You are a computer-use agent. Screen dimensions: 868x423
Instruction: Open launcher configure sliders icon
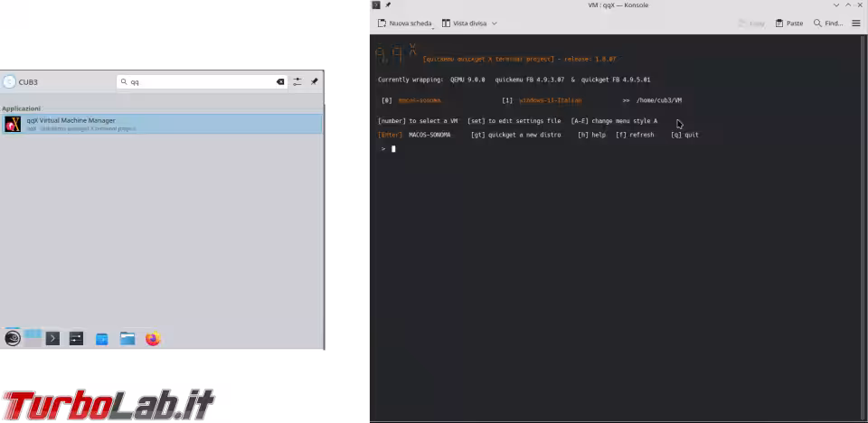297,82
